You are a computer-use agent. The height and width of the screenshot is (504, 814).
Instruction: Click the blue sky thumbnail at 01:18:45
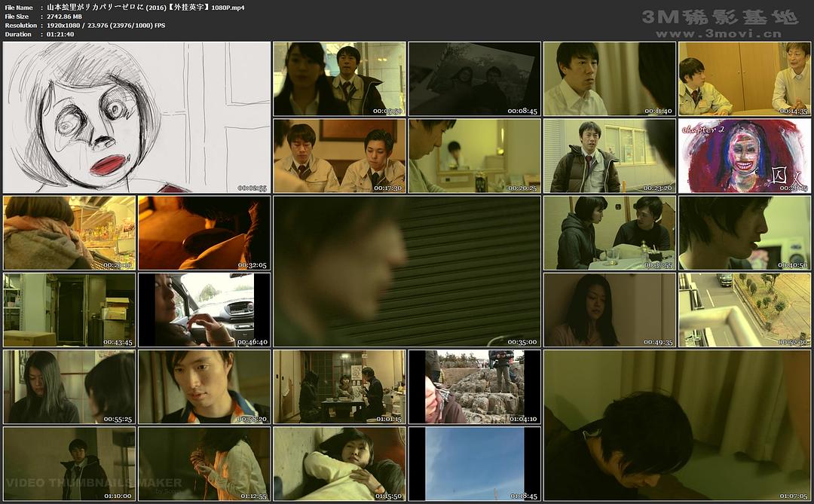tap(474, 463)
